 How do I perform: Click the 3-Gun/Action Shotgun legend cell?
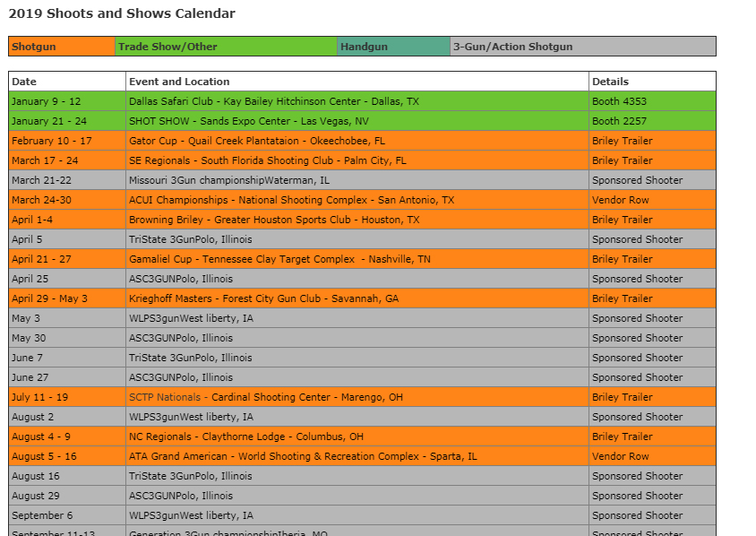click(583, 47)
